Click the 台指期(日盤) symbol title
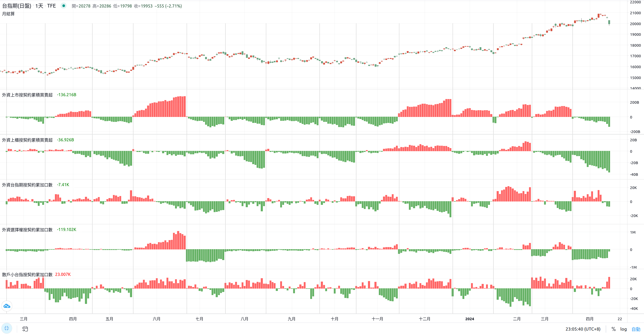 point(17,6)
